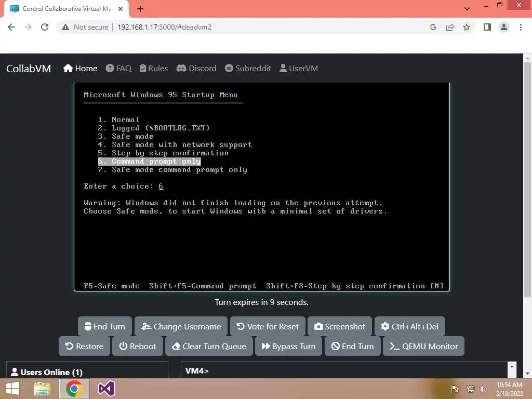Open a new browser tab
Viewport: 532px width, 399px height.
(x=140, y=9)
